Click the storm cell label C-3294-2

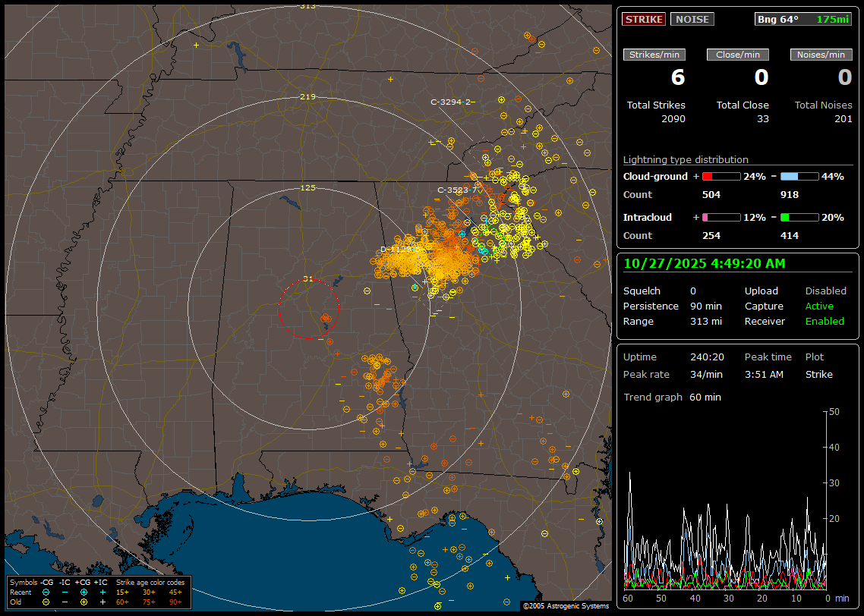coord(451,102)
